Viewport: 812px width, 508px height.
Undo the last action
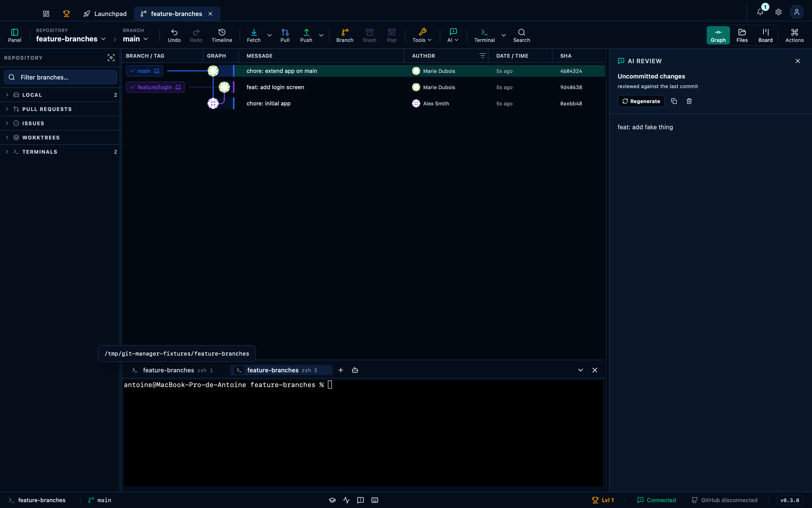[174, 35]
